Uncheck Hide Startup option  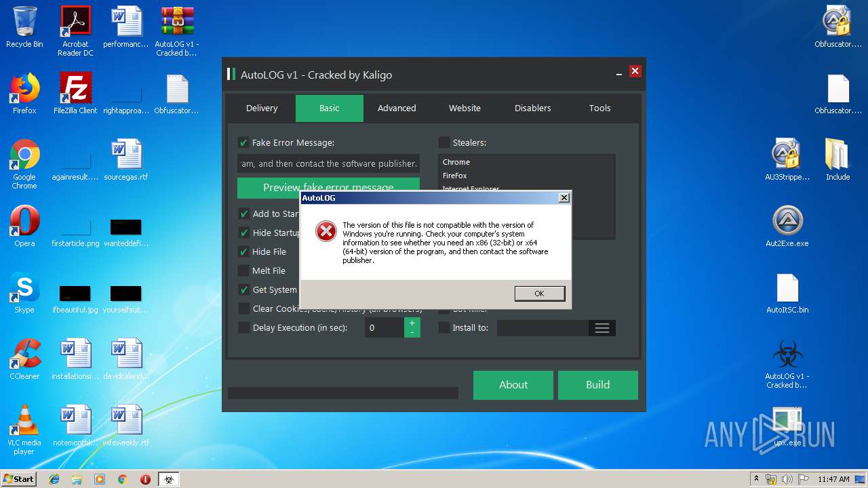[243, 232]
